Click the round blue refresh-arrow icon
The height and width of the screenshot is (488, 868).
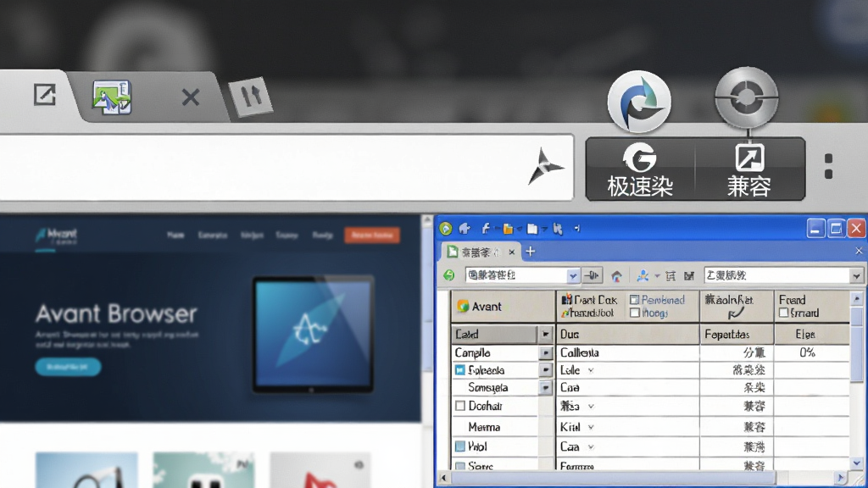coord(639,102)
